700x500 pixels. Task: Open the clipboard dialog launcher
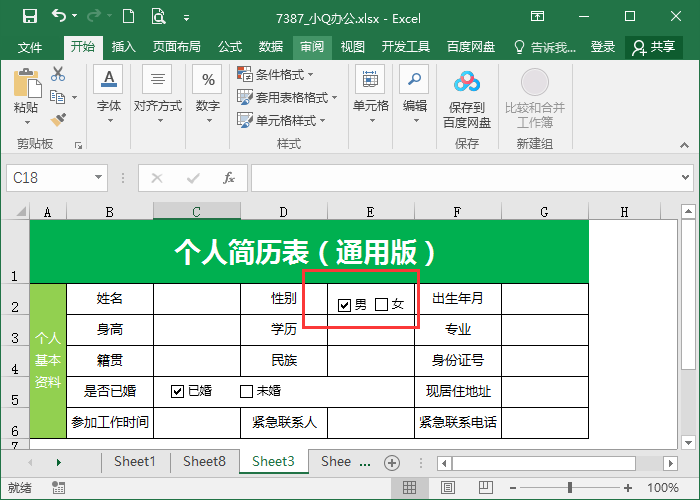coord(79,145)
